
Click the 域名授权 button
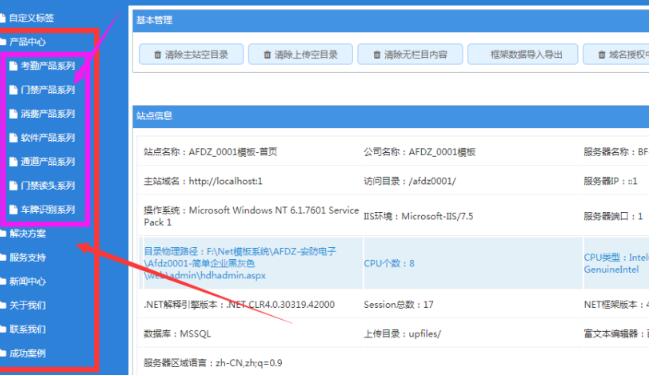pos(616,54)
